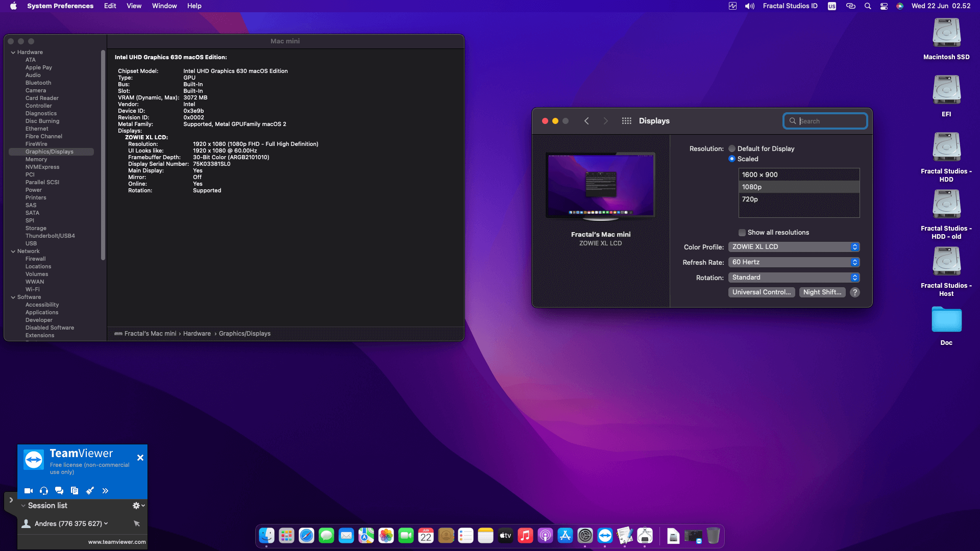
Task: Open Finder in Dock
Action: (x=266, y=535)
